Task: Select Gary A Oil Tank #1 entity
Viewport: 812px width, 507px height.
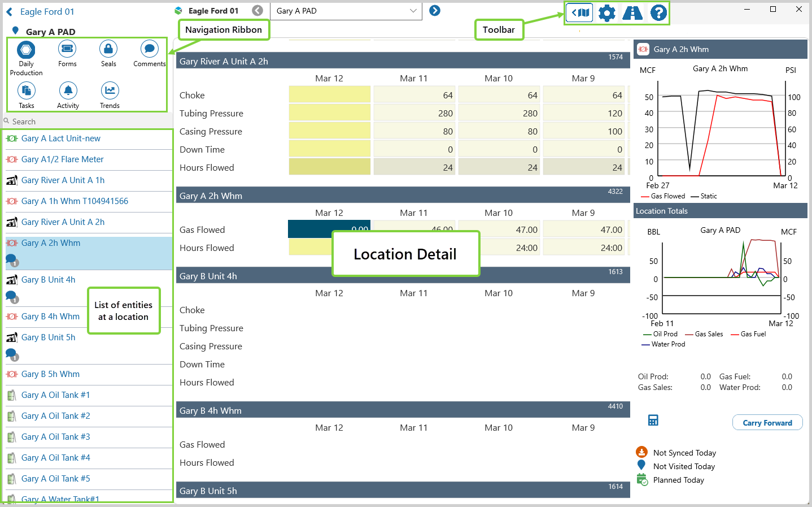Action: click(55, 395)
